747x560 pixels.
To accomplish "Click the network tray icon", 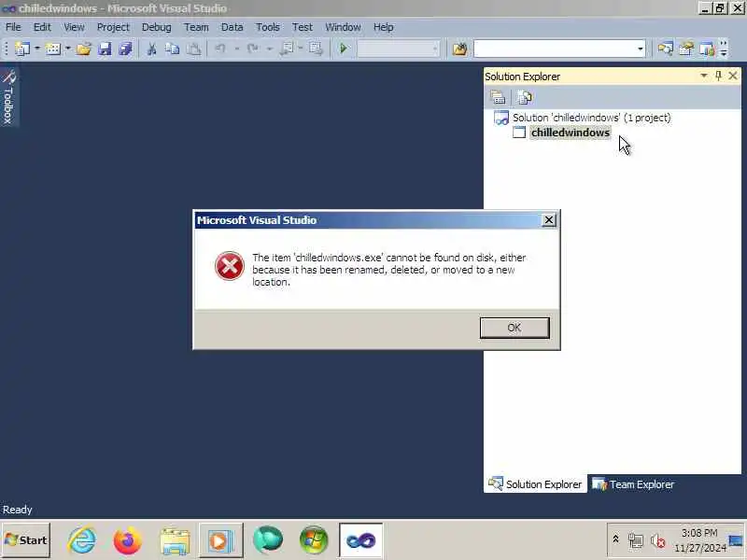I will point(636,541).
